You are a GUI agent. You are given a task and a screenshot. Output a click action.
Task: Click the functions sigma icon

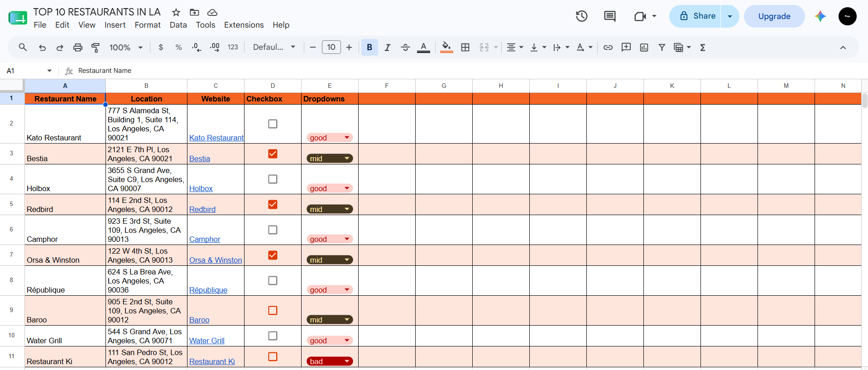[703, 47]
